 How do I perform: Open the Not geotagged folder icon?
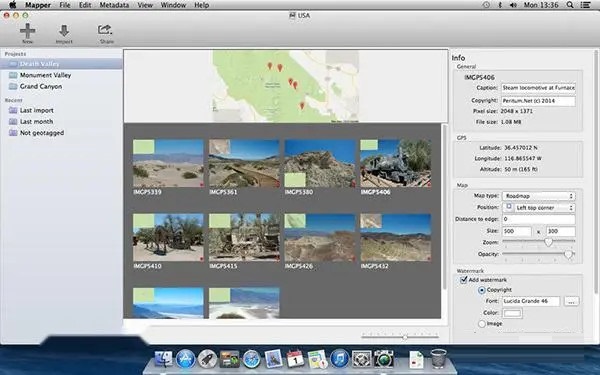tap(13, 133)
